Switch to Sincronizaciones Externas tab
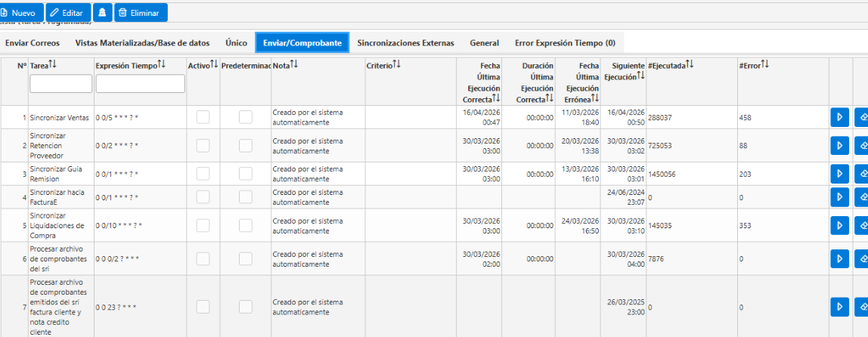This screenshot has width=868, height=337. [x=406, y=42]
